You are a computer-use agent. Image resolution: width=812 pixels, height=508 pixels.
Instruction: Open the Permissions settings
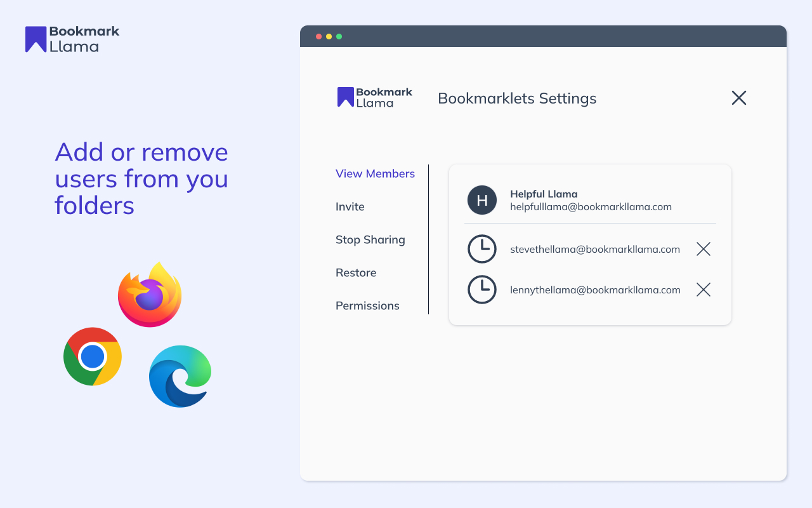[367, 305]
